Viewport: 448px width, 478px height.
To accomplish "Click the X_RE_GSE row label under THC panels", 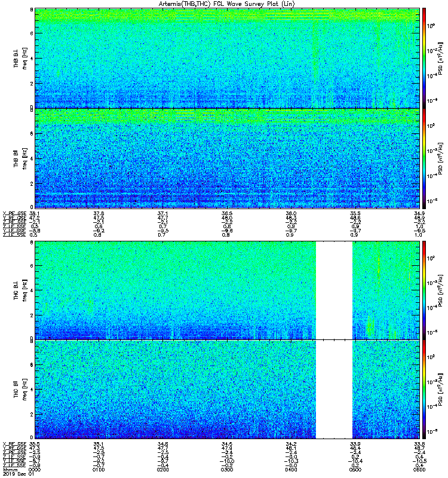I will (14, 444).
